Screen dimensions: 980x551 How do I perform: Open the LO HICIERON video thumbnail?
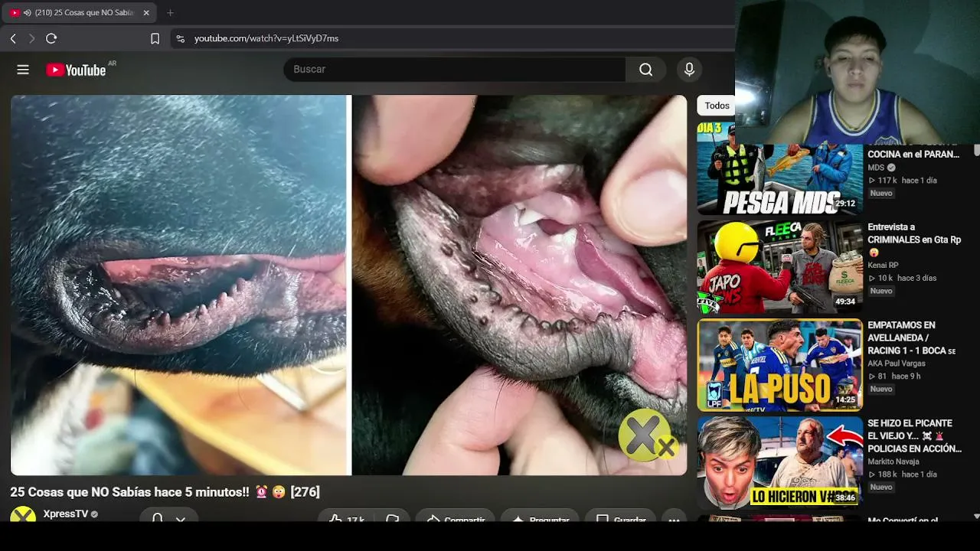click(779, 463)
